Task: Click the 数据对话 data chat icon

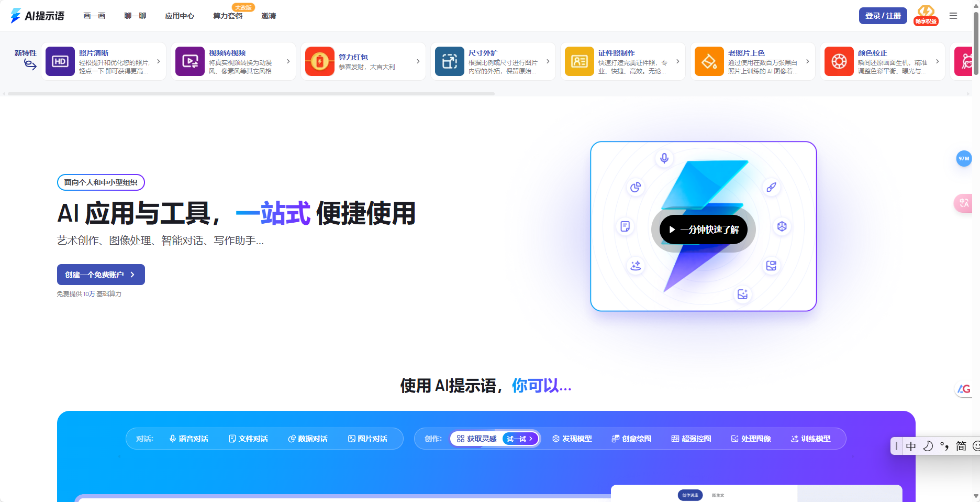Action: pos(292,439)
